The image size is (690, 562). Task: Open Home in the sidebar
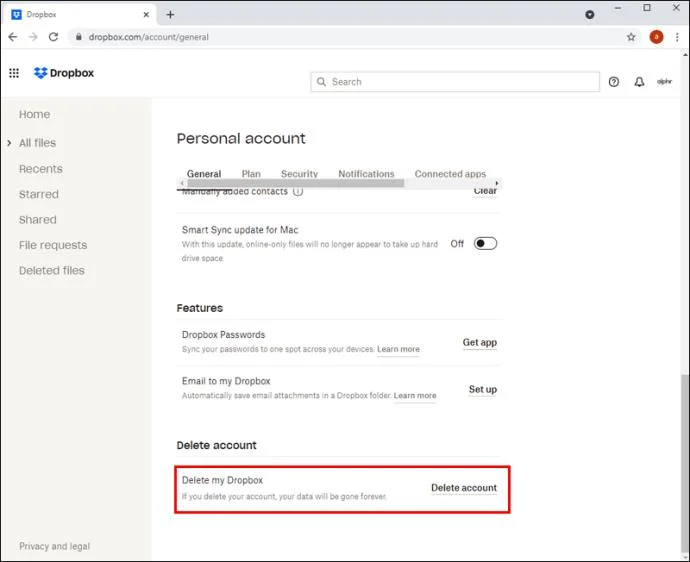pos(34,114)
